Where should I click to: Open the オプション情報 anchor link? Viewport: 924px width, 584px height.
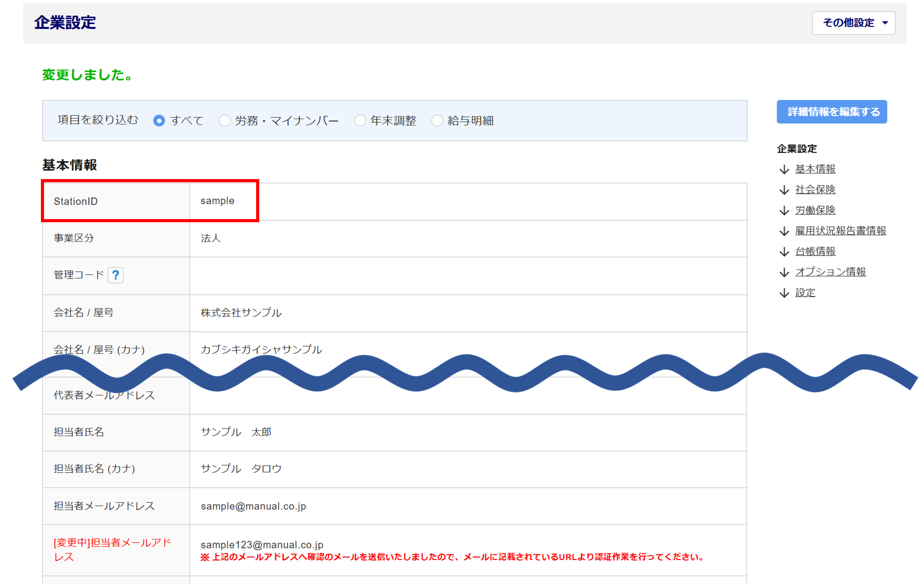click(x=830, y=272)
